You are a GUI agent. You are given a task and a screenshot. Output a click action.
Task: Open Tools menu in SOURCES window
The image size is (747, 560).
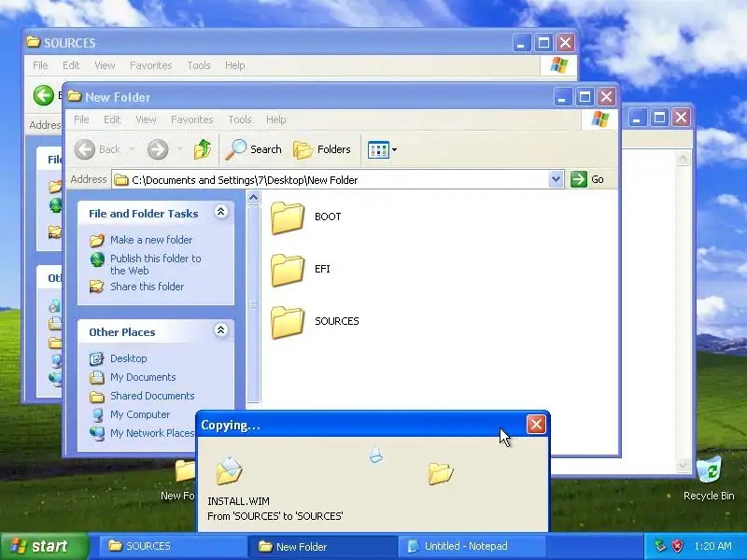pos(199,65)
